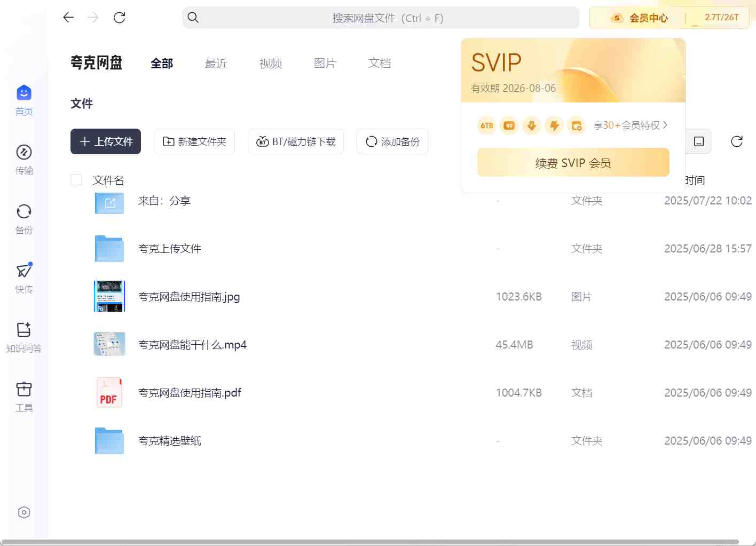The image size is (756, 546).
Task: Open the 夸克精选壁纸 folder icon
Action: (x=109, y=441)
